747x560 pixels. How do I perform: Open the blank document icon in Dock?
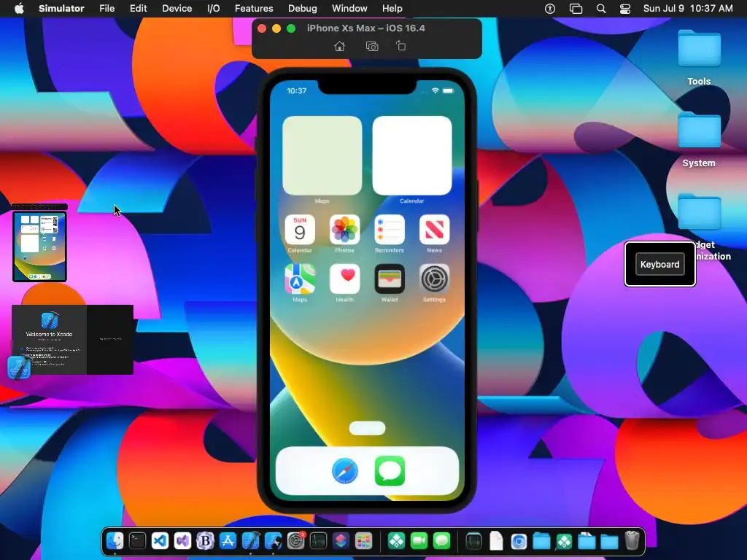[x=496, y=541]
